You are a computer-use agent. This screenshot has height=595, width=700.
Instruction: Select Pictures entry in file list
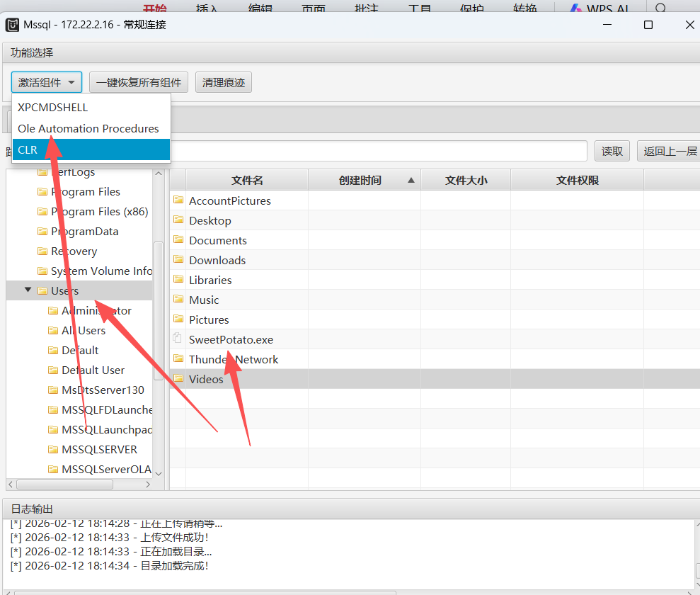[x=209, y=320]
